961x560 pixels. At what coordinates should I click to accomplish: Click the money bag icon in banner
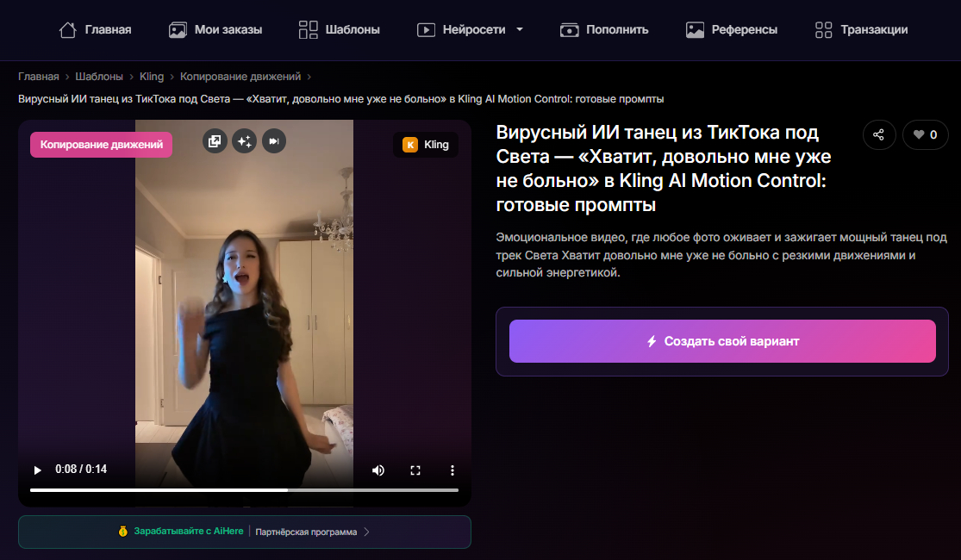pos(123,532)
